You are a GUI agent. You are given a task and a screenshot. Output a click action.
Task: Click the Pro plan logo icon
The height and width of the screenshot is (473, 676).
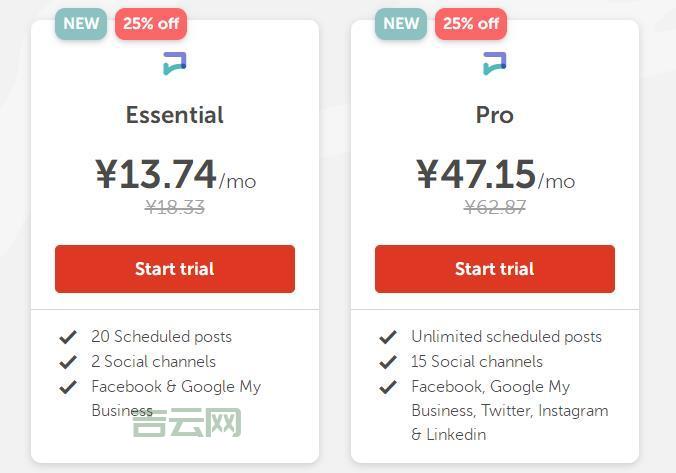point(495,64)
